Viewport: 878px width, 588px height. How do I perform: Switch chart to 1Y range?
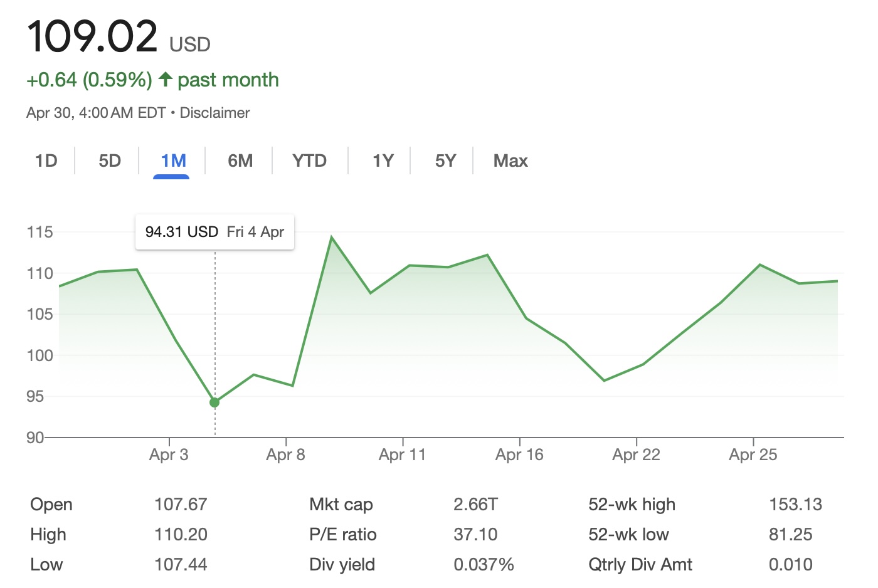click(383, 161)
